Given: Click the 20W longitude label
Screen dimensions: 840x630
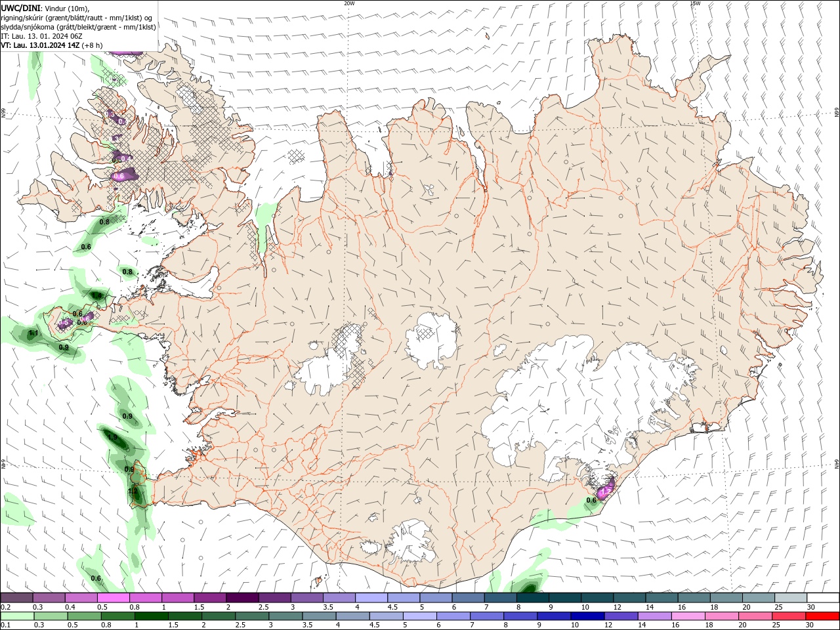Looking at the screenshot, I should [349, 3].
